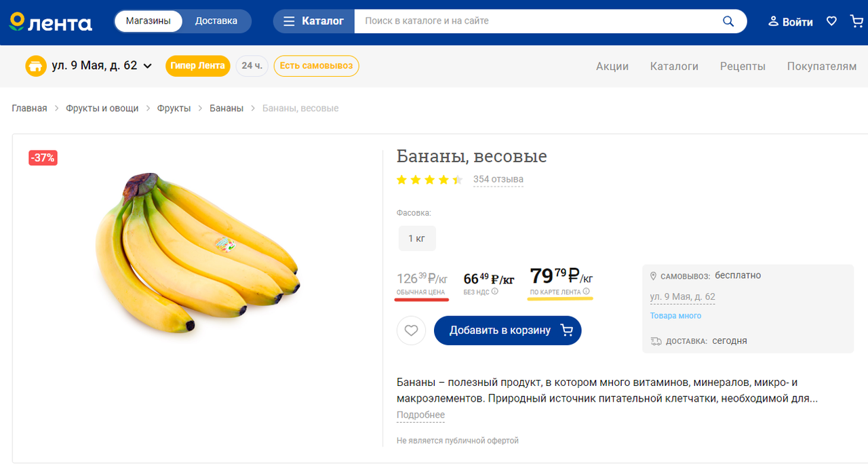Click info icon next to 'Без НДС'
This screenshot has height=466, width=868.
(x=495, y=292)
